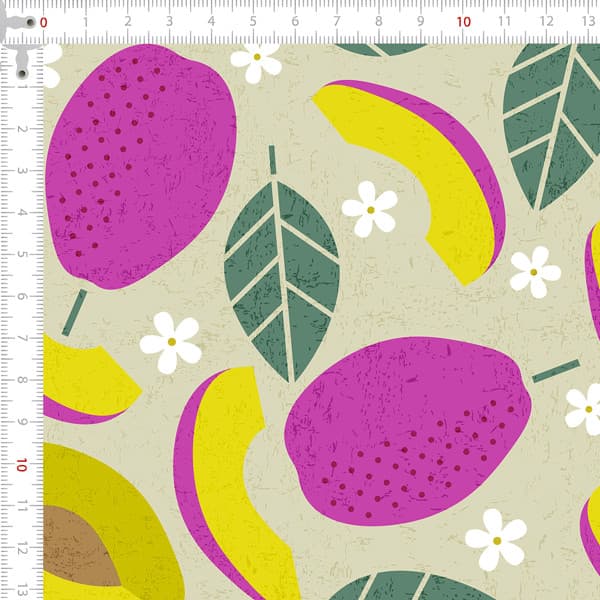Select number 9 on the top ruler
The height and width of the screenshot is (600, 600).
click(x=421, y=22)
